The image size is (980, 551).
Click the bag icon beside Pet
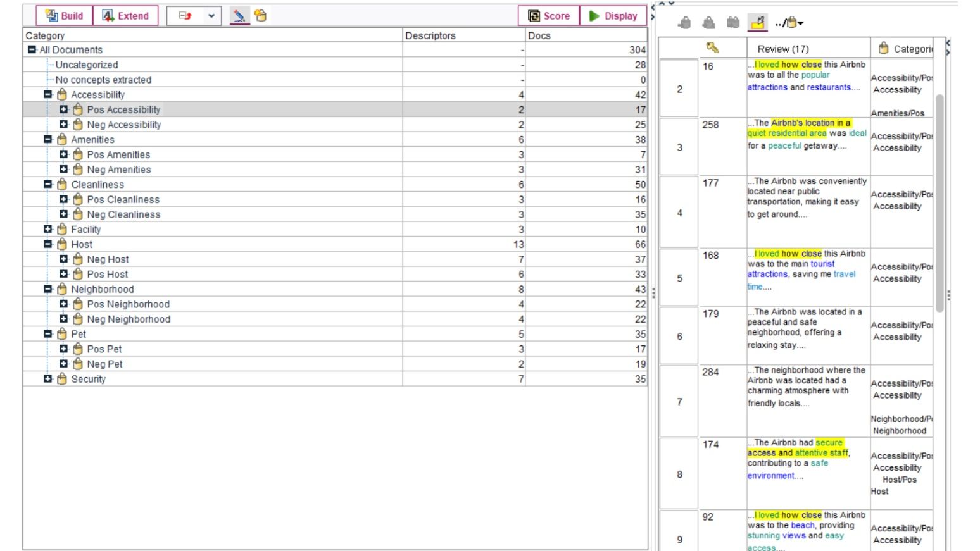tap(62, 334)
